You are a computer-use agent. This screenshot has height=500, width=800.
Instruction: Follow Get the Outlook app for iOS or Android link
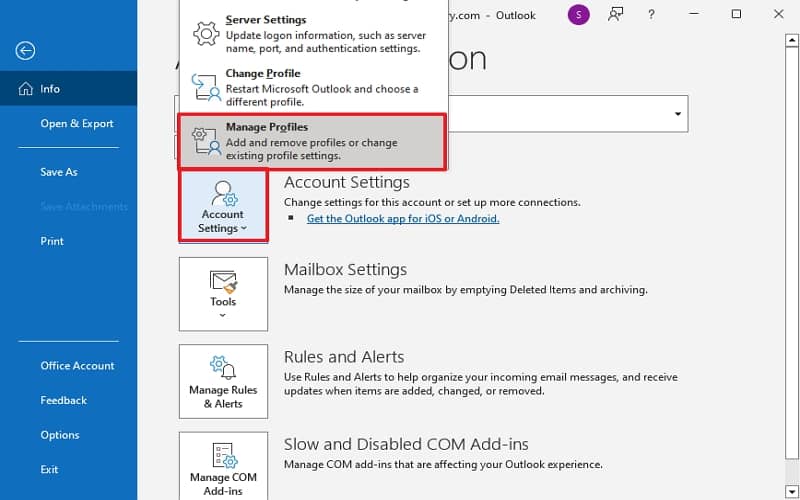coord(403,218)
